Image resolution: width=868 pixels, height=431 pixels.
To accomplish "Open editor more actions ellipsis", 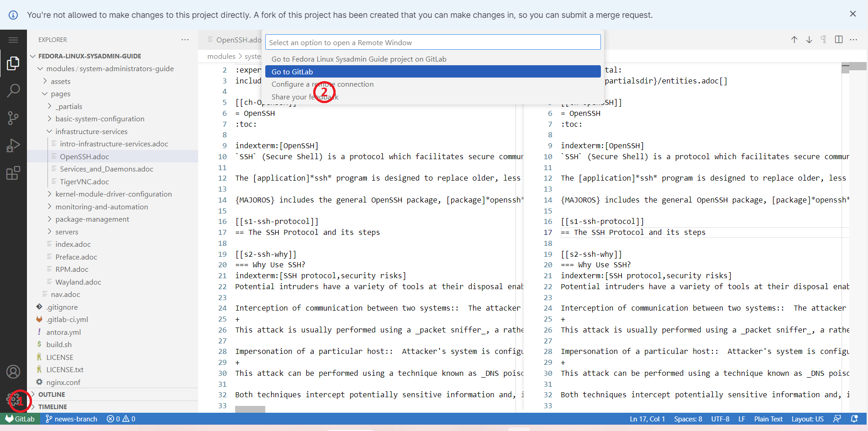I will point(853,40).
